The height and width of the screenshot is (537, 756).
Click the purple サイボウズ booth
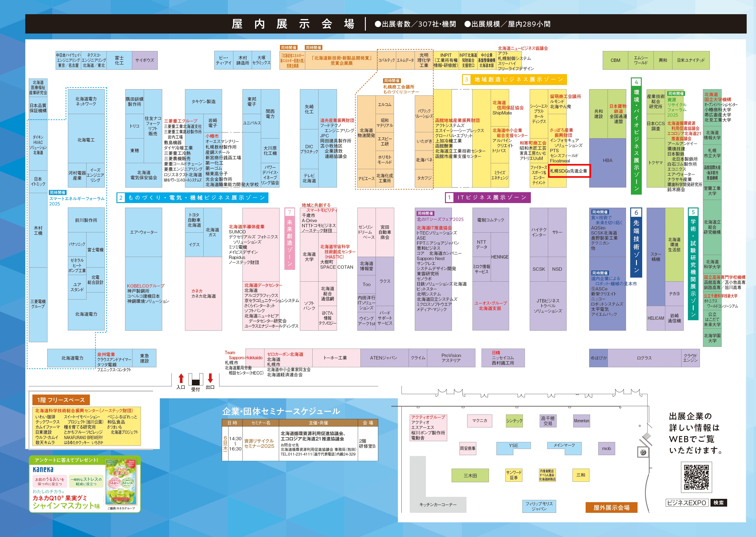coord(145,60)
